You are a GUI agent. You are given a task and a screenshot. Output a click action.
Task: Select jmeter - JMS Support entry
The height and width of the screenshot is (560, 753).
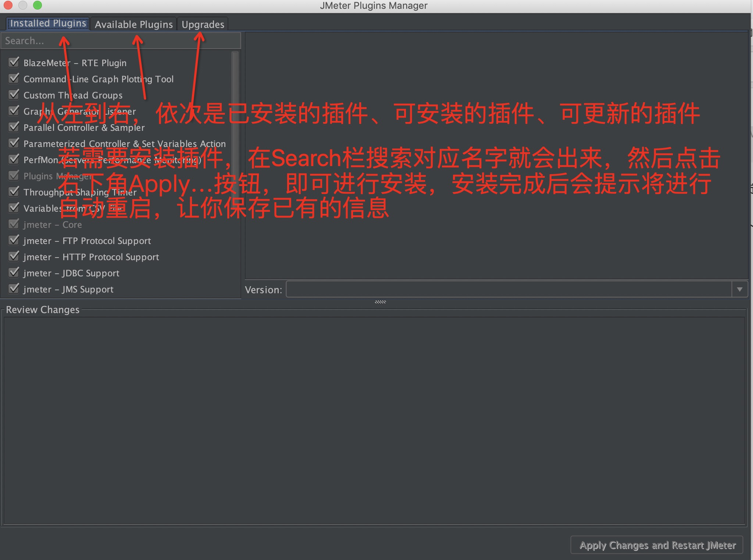pyautogui.click(x=68, y=289)
